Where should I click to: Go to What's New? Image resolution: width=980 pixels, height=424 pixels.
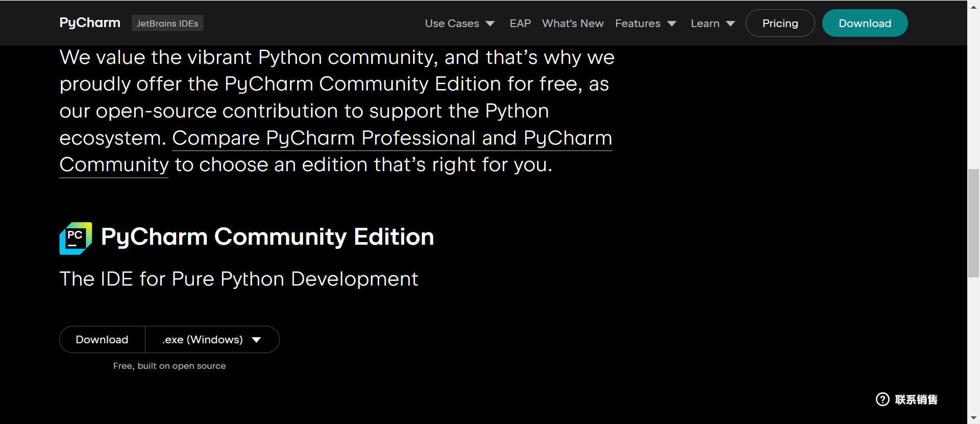click(573, 23)
